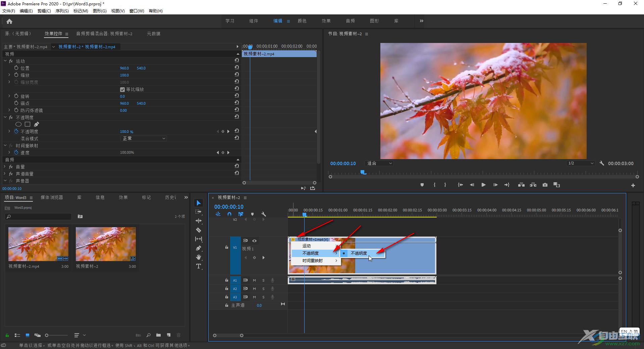Image resolution: width=644 pixels, height=349 pixels.
Task: Mute audio track A1
Action: (x=254, y=280)
